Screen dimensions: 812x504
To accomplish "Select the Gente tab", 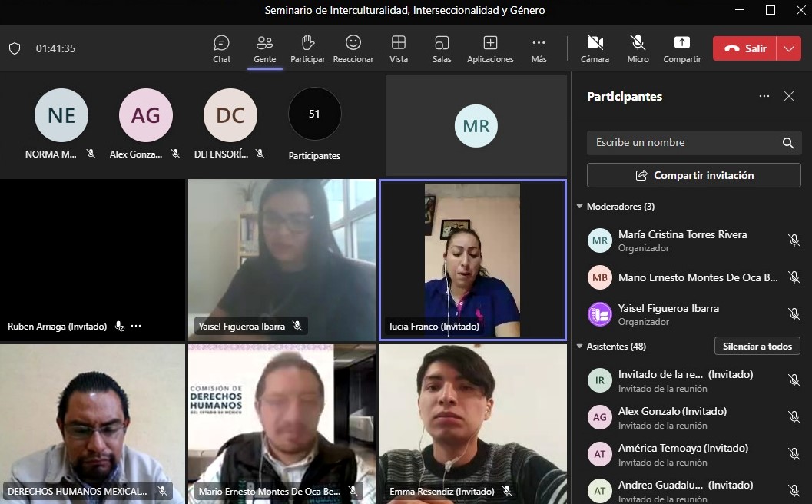I will pos(264,48).
